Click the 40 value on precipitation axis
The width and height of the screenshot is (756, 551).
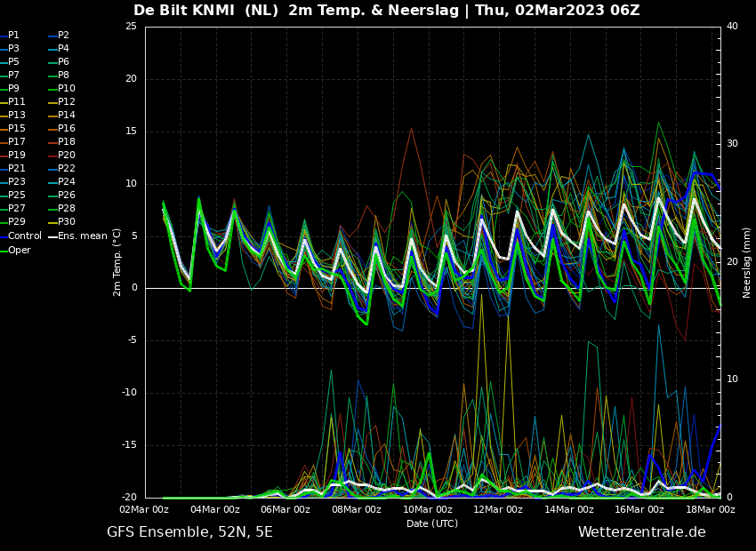click(x=732, y=27)
